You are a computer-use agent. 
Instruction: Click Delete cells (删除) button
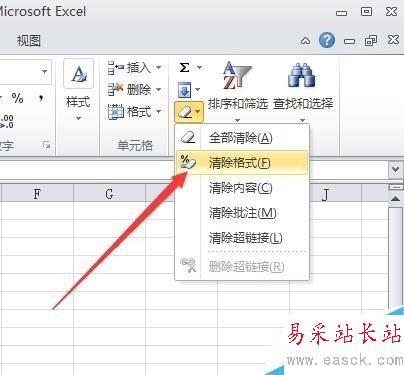pyautogui.click(x=129, y=89)
